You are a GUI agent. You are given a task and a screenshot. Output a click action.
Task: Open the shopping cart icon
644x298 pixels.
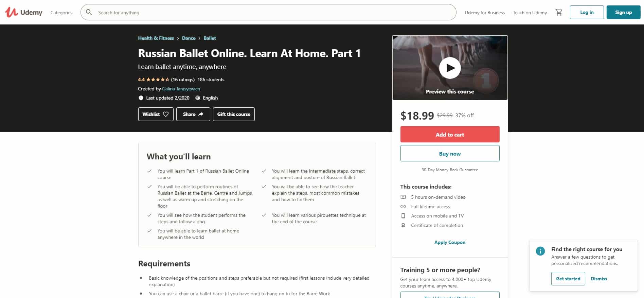point(558,12)
